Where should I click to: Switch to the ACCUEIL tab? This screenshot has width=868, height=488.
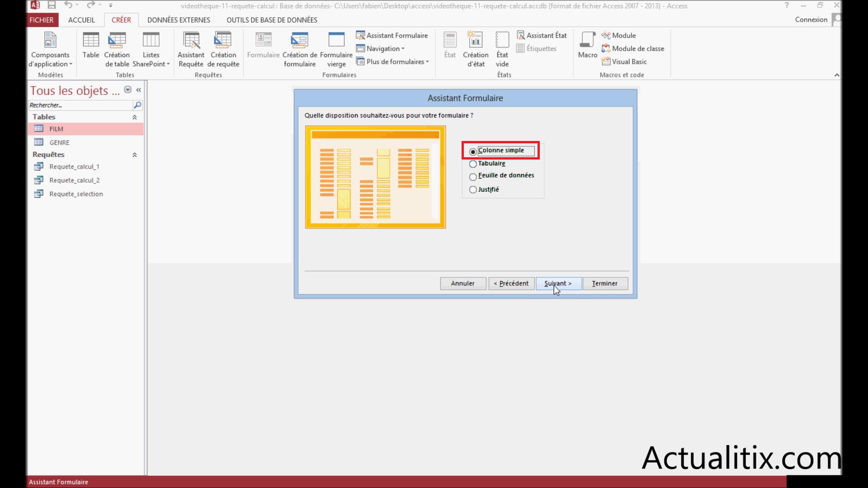click(x=81, y=20)
